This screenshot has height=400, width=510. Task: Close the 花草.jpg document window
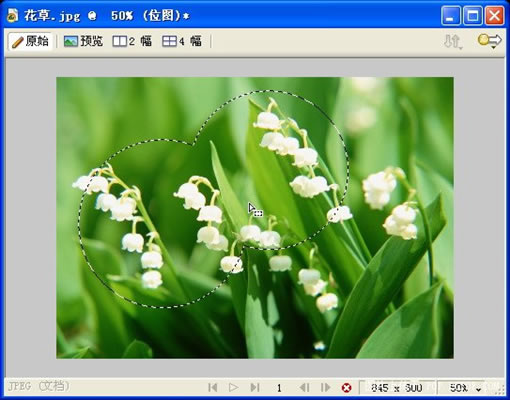494,16
